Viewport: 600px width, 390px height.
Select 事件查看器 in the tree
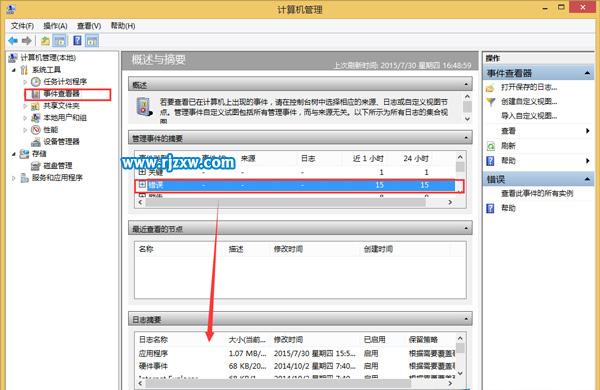pos(61,94)
